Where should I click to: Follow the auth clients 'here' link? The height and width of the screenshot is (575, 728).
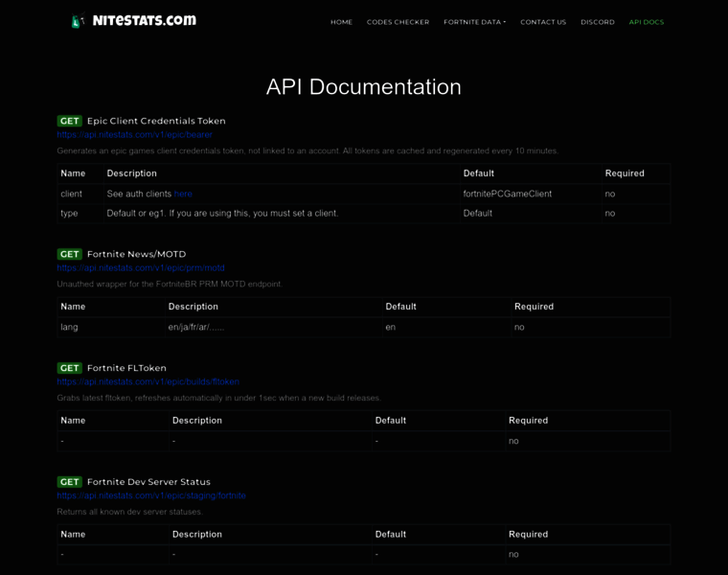coord(183,194)
